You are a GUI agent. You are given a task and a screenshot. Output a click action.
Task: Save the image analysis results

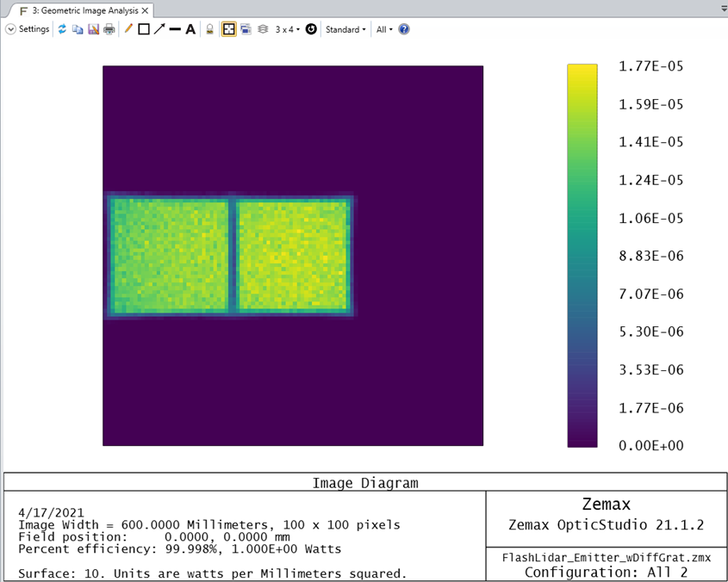(92, 28)
